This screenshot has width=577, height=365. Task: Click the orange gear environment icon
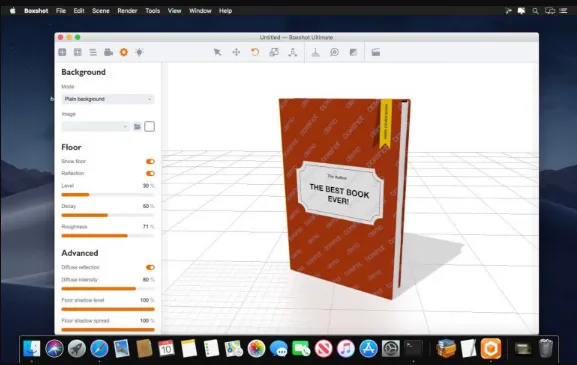pos(124,52)
